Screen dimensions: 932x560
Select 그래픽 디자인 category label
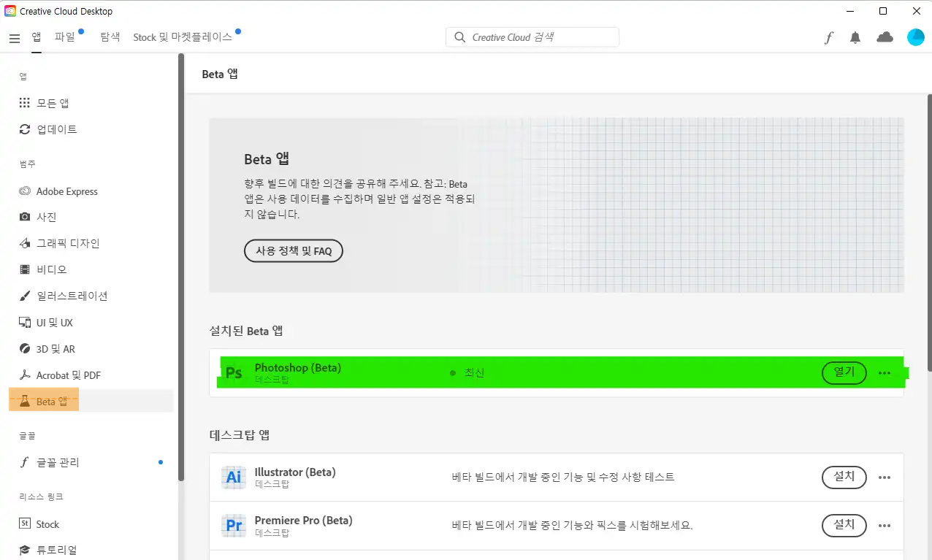coord(68,243)
